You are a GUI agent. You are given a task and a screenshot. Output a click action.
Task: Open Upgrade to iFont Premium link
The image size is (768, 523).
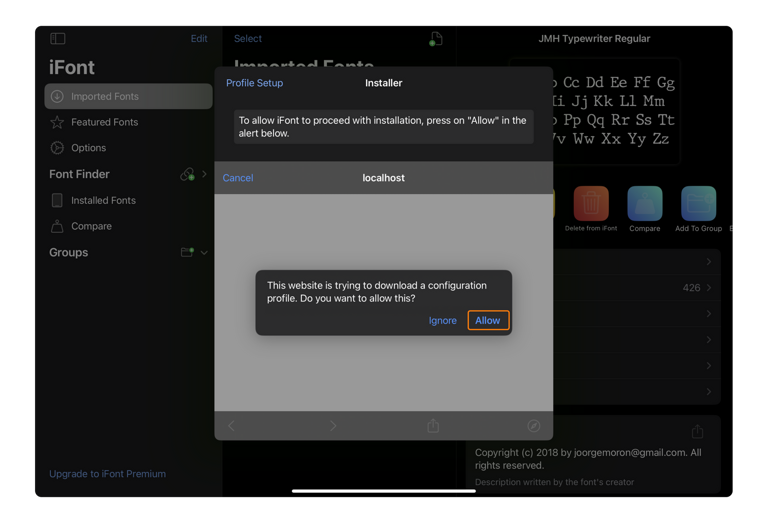click(x=107, y=474)
